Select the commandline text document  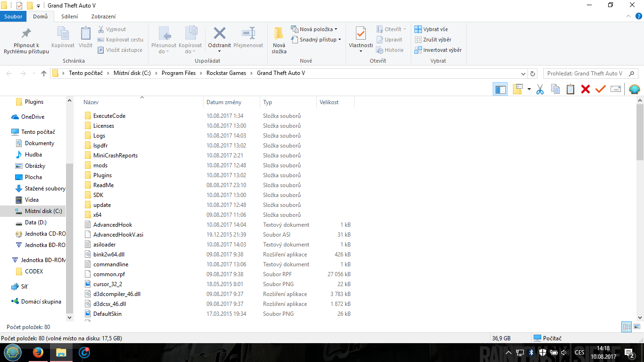point(111,264)
